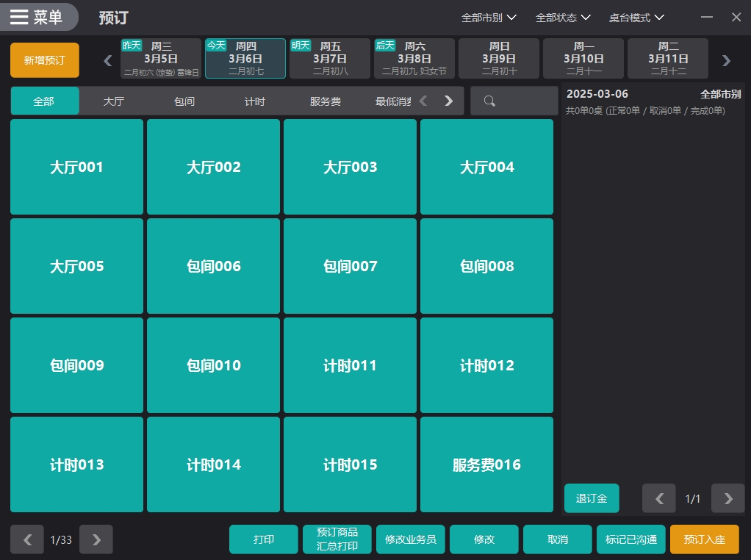
Task: Open the hamburger 菜单 menu
Action: point(37,17)
